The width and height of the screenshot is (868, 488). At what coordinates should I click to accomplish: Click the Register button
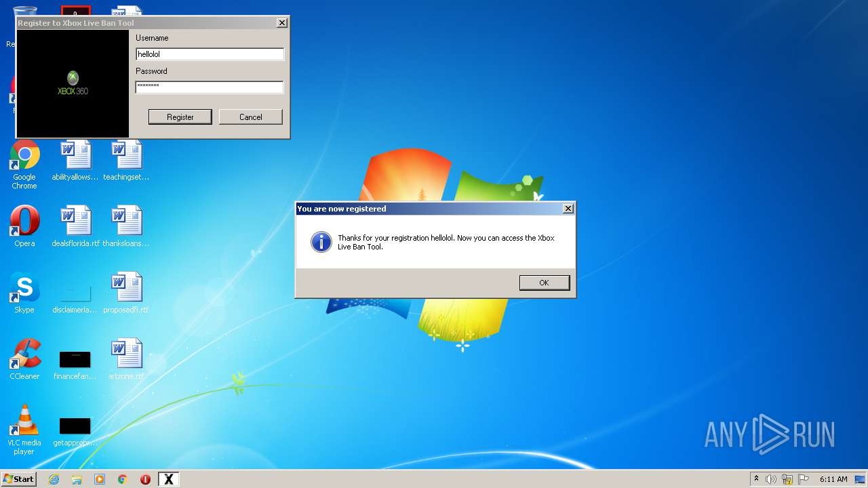tap(180, 117)
